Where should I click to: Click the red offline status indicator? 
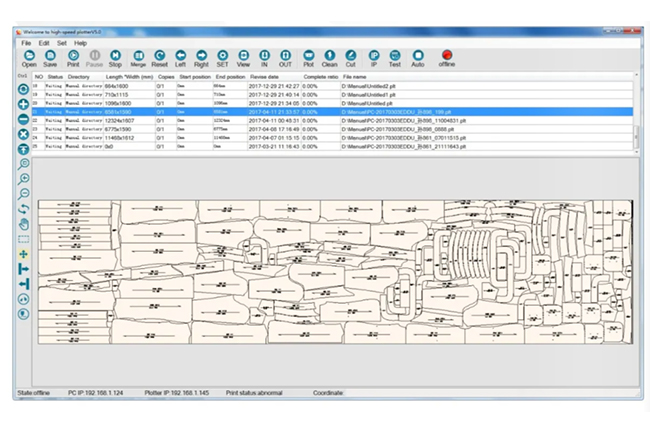(x=446, y=57)
